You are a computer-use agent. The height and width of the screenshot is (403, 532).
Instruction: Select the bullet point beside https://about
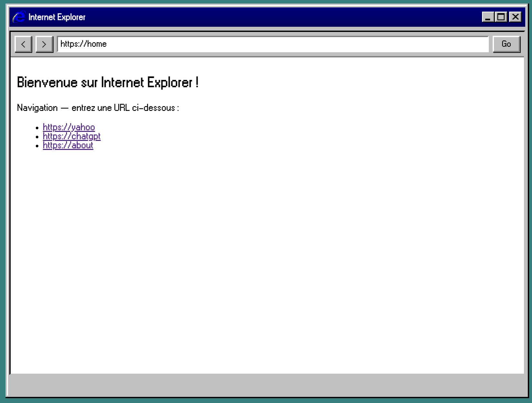click(37, 146)
